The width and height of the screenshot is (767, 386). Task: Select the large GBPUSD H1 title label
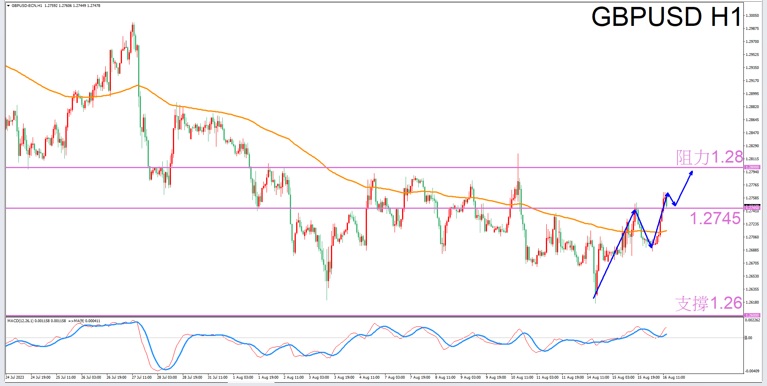coord(666,18)
